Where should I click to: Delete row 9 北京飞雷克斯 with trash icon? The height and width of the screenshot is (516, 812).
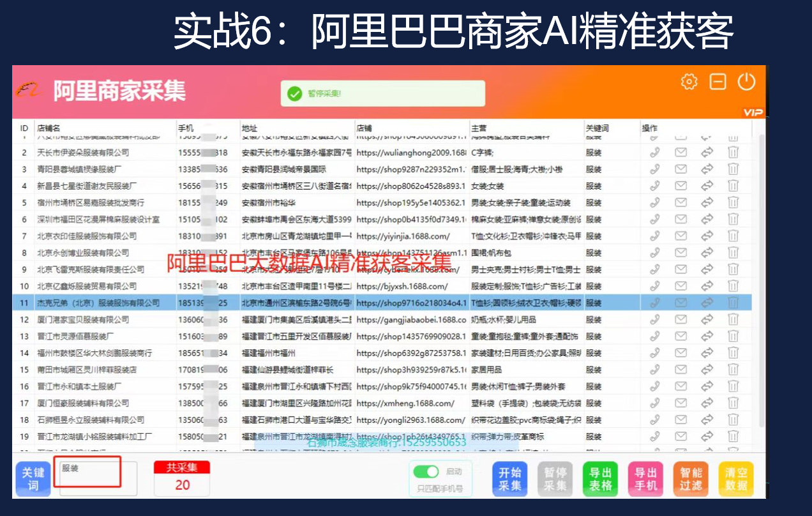(x=733, y=269)
